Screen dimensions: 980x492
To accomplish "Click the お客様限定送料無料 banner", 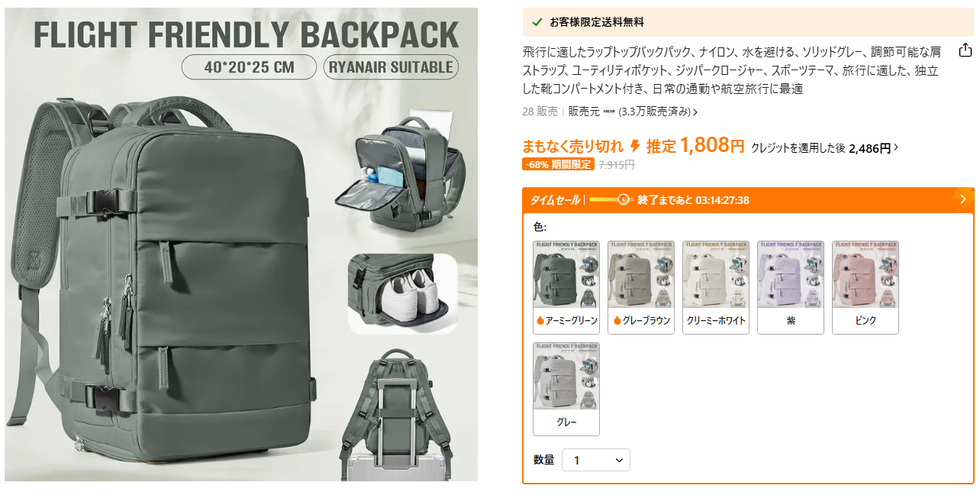I will [x=749, y=22].
